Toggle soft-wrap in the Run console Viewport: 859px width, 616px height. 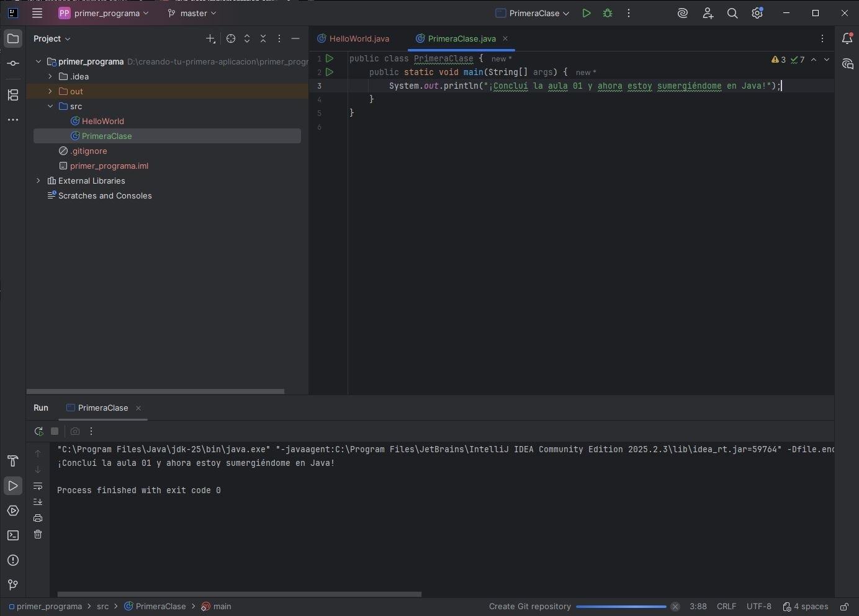(38, 486)
